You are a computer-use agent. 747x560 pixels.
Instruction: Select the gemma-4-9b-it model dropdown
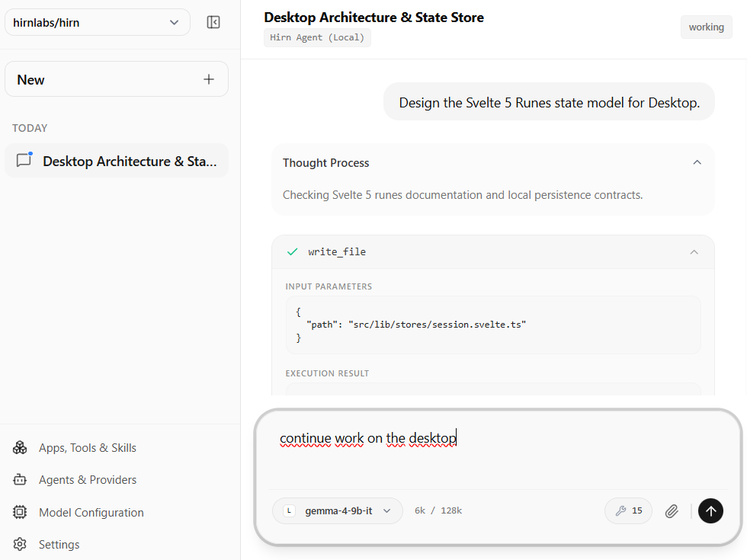337,510
